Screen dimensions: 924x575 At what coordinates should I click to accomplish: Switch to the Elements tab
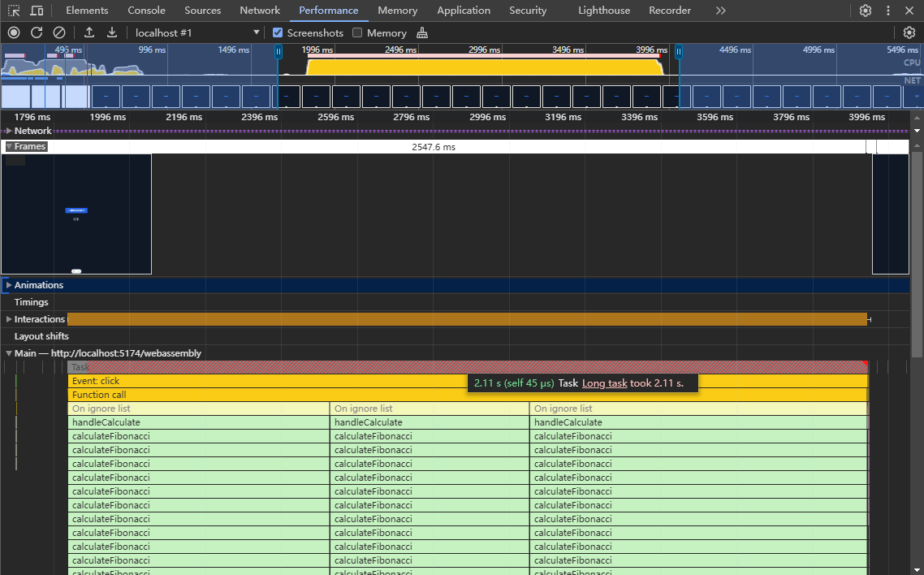87,11
